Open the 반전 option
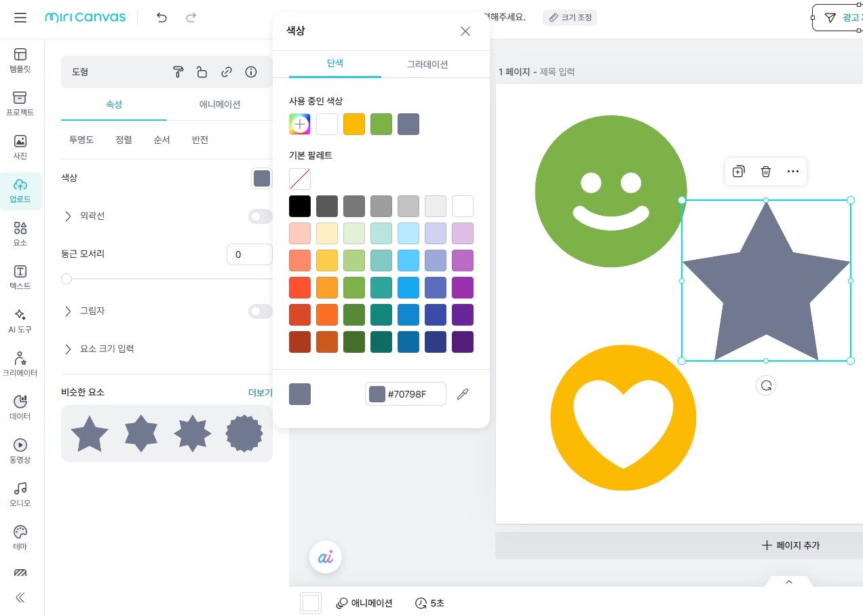The height and width of the screenshot is (616, 863). point(200,140)
